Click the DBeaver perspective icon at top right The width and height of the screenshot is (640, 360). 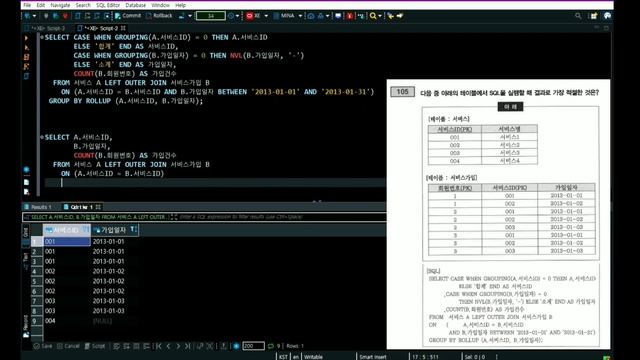point(607,16)
